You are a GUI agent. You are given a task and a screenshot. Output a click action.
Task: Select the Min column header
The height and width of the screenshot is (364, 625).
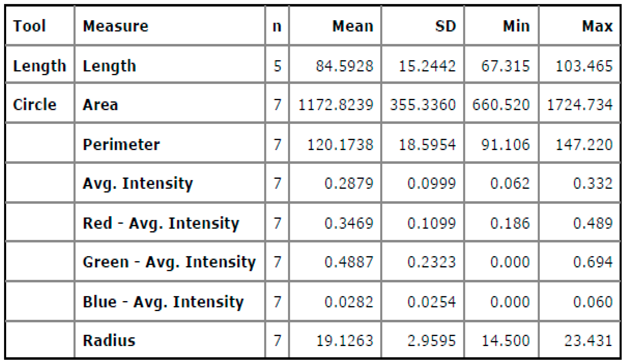[516, 26]
